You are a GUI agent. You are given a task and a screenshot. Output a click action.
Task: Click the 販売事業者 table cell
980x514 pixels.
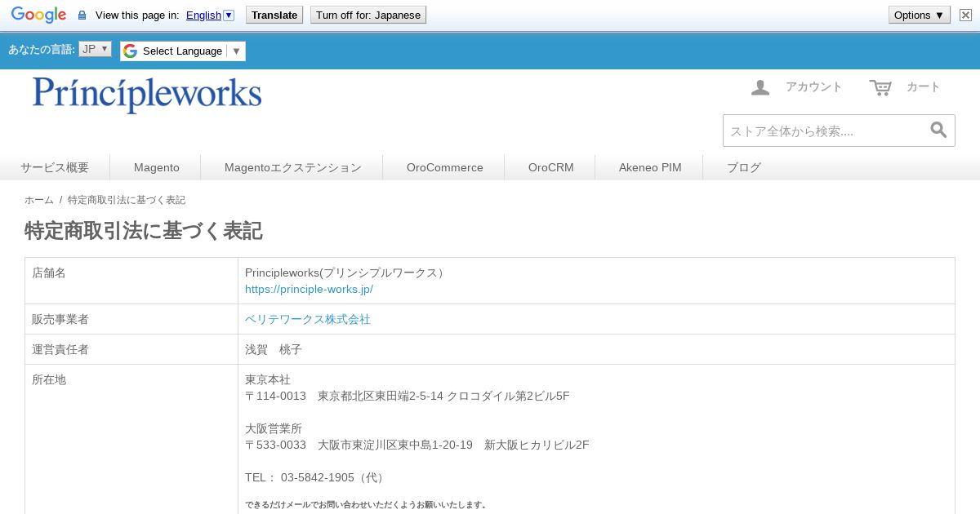coord(131,319)
